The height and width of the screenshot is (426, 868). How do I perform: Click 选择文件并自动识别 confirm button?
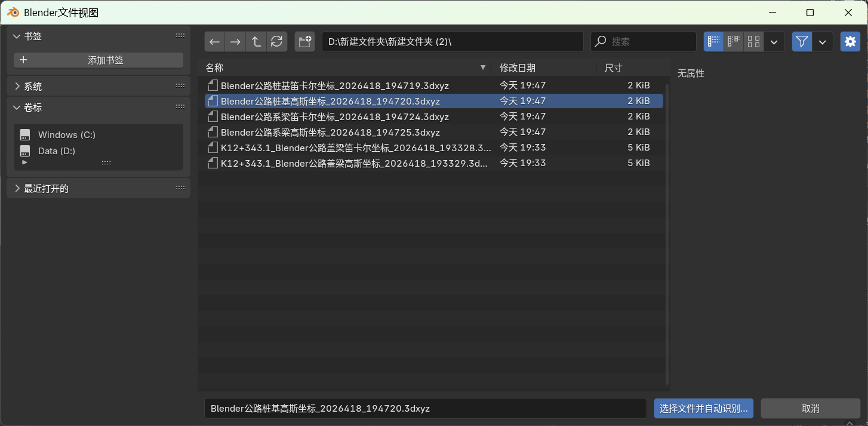click(x=703, y=409)
